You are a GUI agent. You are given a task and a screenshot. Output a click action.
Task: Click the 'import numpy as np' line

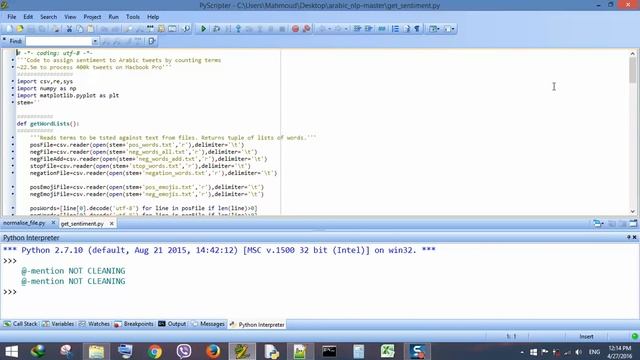(x=47, y=89)
